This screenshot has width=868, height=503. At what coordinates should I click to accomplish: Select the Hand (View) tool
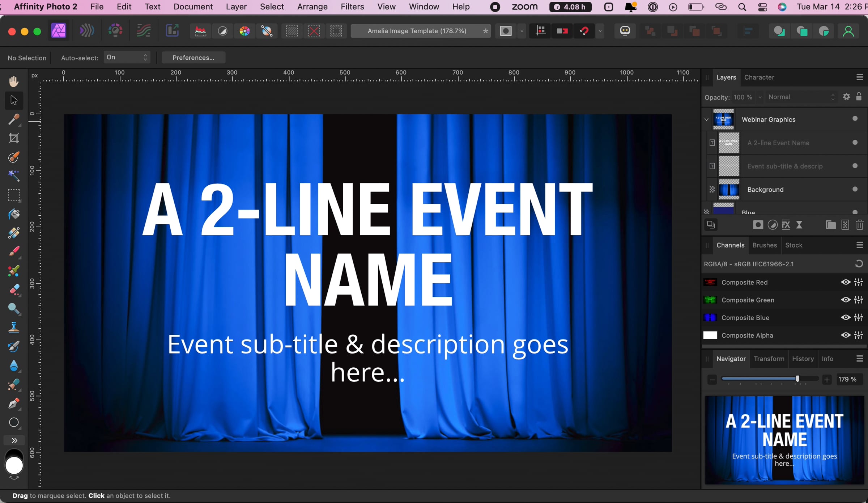(14, 81)
